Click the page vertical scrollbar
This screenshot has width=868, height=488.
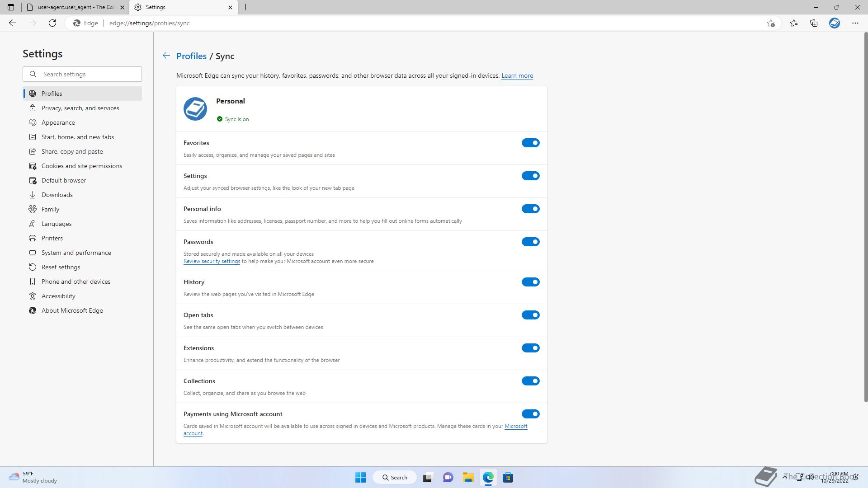[x=866, y=217]
